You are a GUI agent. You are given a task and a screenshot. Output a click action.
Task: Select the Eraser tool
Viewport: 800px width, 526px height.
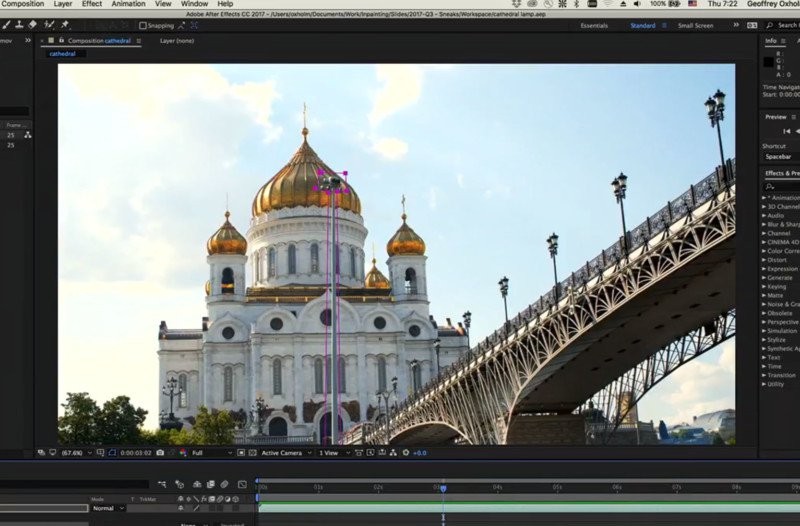click(x=33, y=24)
